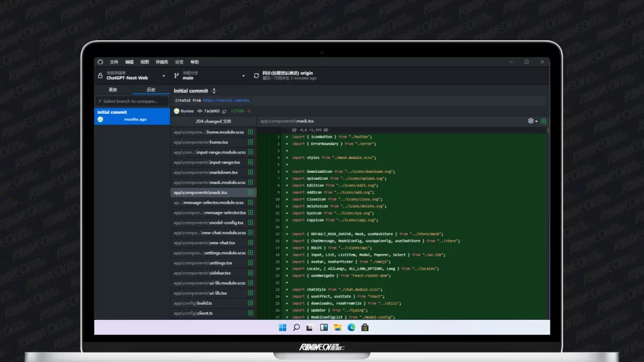Open the 分支 menu
The height and width of the screenshot is (362, 644).
tap(179, 62)
